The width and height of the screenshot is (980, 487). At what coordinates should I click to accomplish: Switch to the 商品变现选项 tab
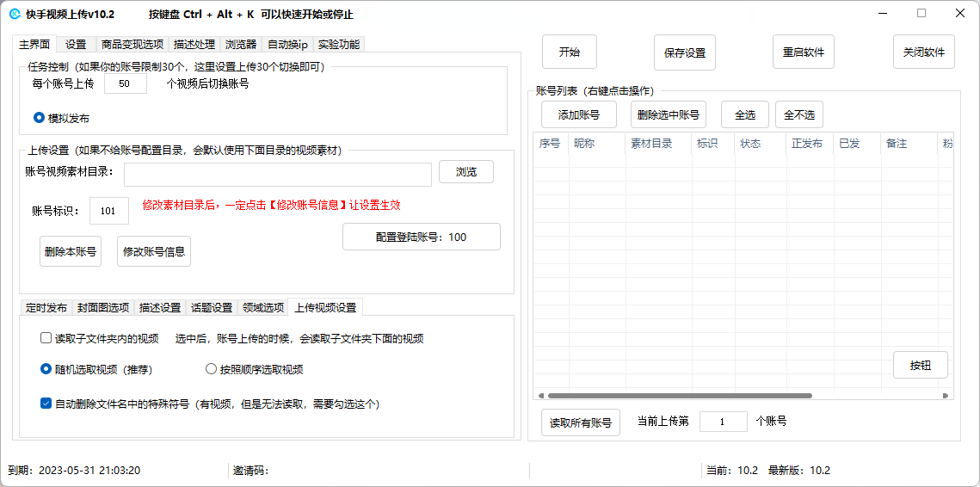click(132, 44)
